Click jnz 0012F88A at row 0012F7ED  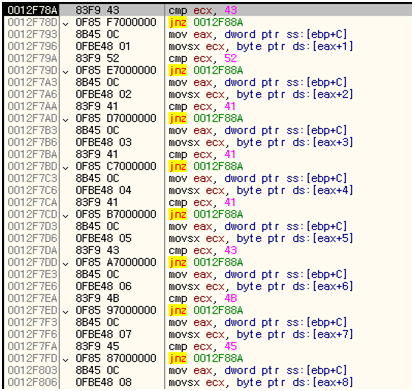[x=206, y=310]
